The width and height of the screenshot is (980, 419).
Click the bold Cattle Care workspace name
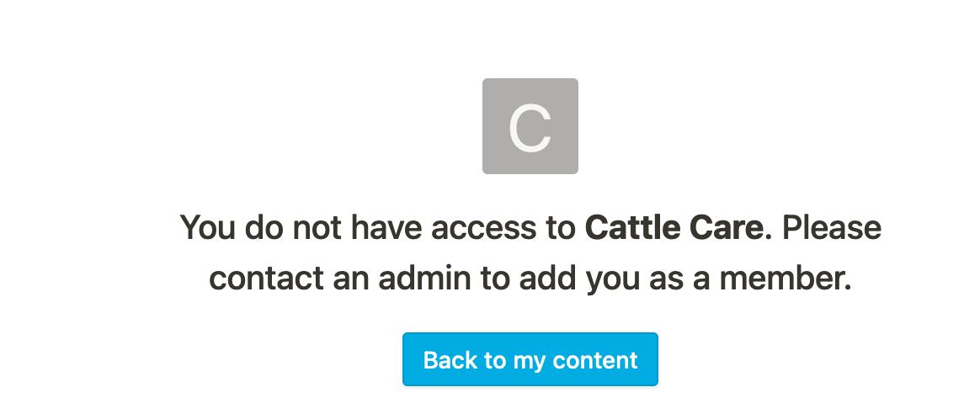pos(674,227)
